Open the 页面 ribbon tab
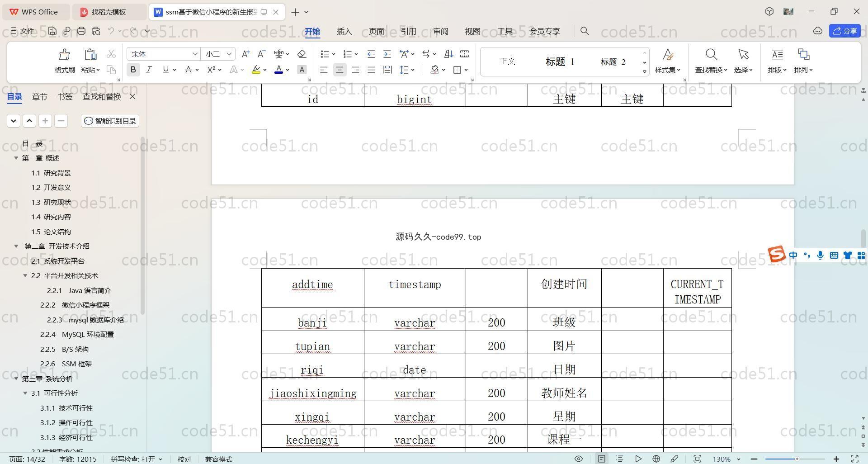This screenshot has height=464, width=868. 376,31
